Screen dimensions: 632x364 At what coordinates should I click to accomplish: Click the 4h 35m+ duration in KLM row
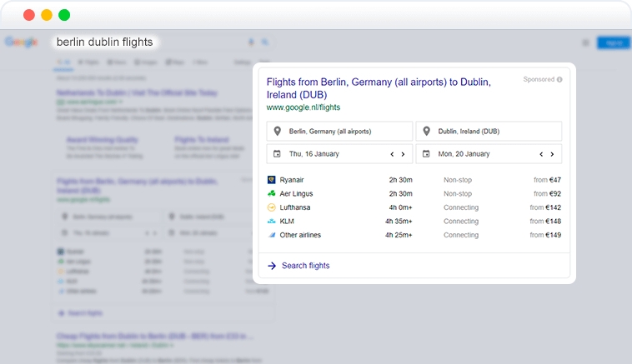pyautogui.click(x=399, y=221)
